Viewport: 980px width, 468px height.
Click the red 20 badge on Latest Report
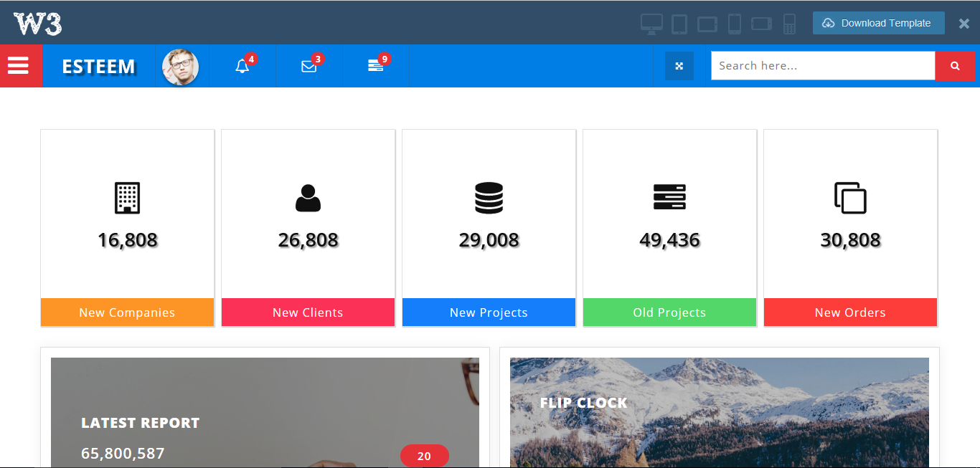click(x=424, y=456)
